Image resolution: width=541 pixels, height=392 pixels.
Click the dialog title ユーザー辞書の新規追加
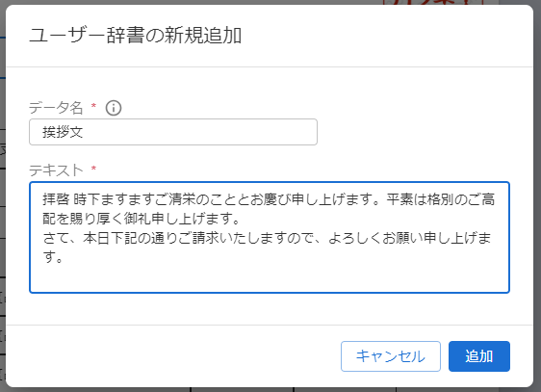pos(135,36)
